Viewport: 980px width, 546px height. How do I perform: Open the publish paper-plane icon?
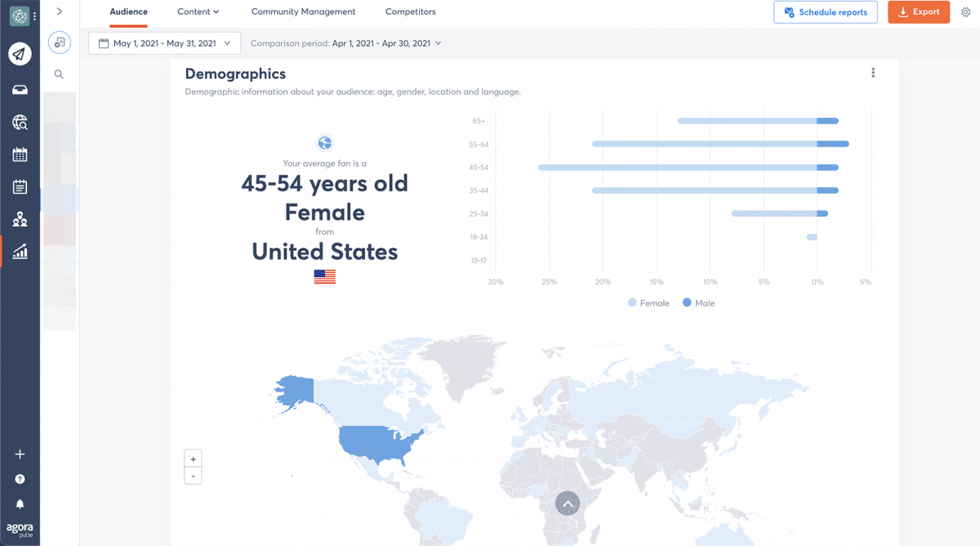pyautogui.click(x=20, y=54)
